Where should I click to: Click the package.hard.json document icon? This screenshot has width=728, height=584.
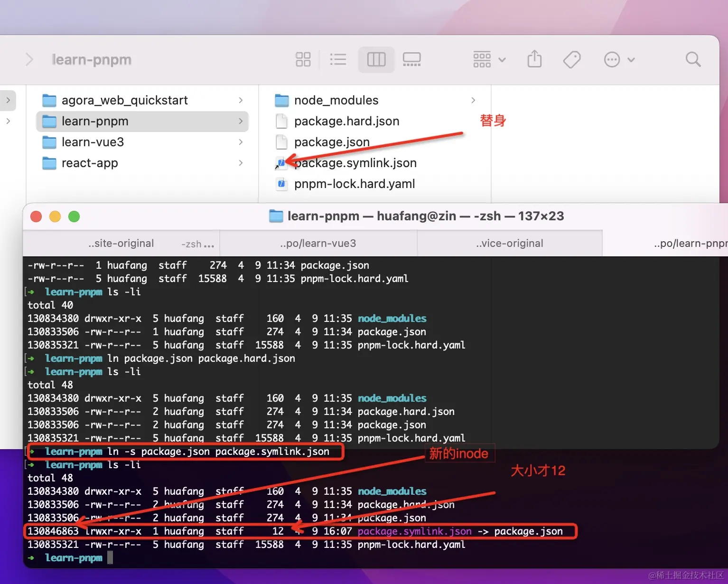[282, 121]
